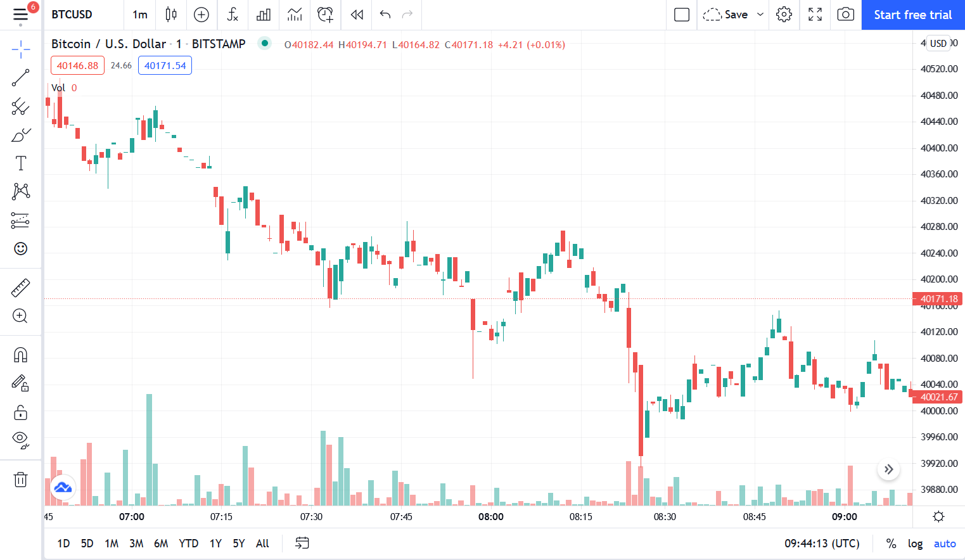Select the Text annotation tool
Viewport: 965px width, 560px height.
20,163
